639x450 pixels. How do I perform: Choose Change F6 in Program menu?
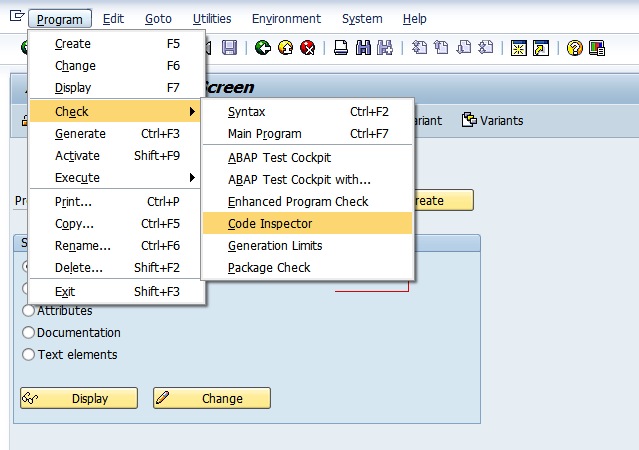116,66
